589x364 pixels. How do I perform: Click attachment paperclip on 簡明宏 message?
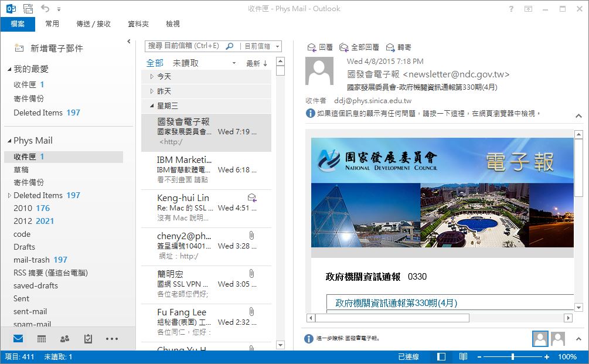[x=251, y=274]
